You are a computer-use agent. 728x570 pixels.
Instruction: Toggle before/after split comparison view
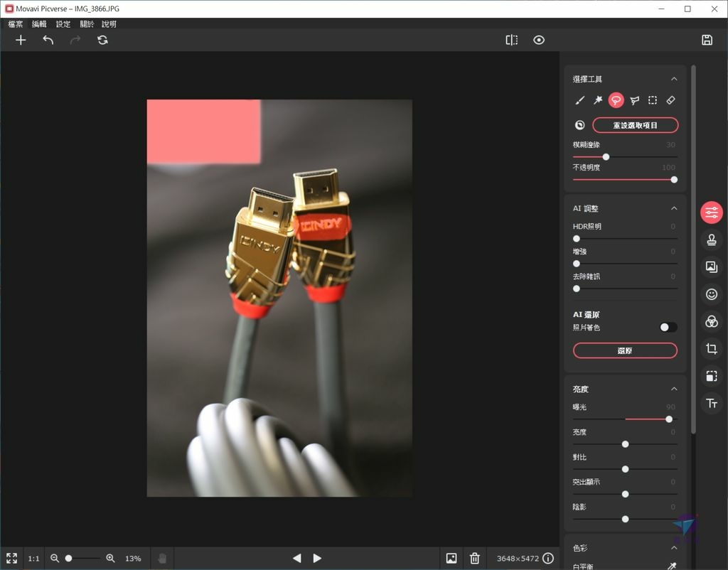click(x=512, y=40)
